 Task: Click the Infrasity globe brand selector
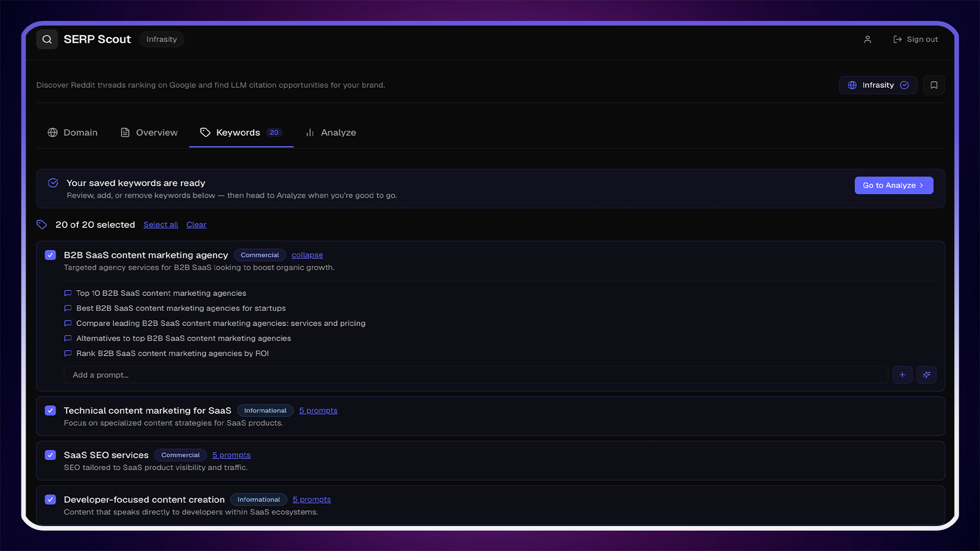877,85
